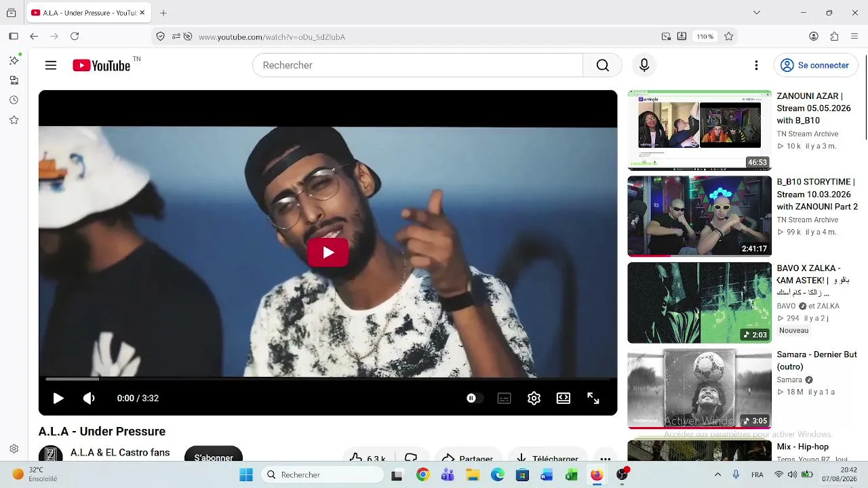The height and width of the screenshot is (488, 868).
Task: Play video with the big red button
Action: pyautogui.click(x=328, y=252)
